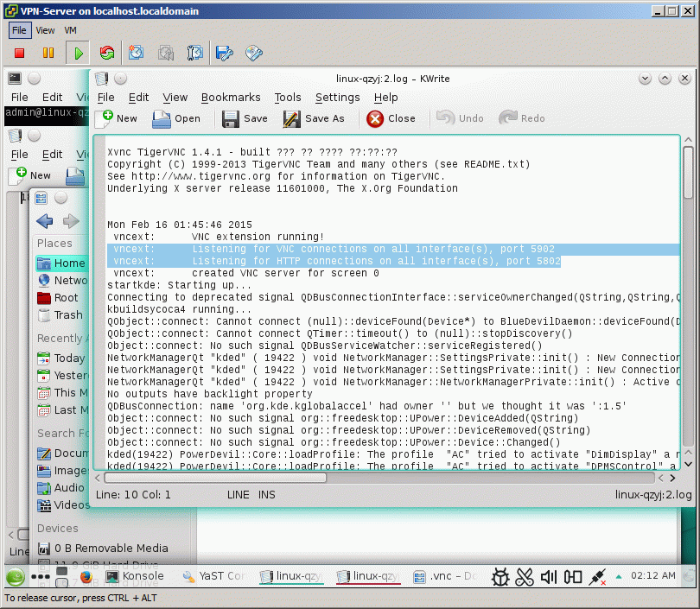Select Videos in Dolphin search places

point(62,505)
